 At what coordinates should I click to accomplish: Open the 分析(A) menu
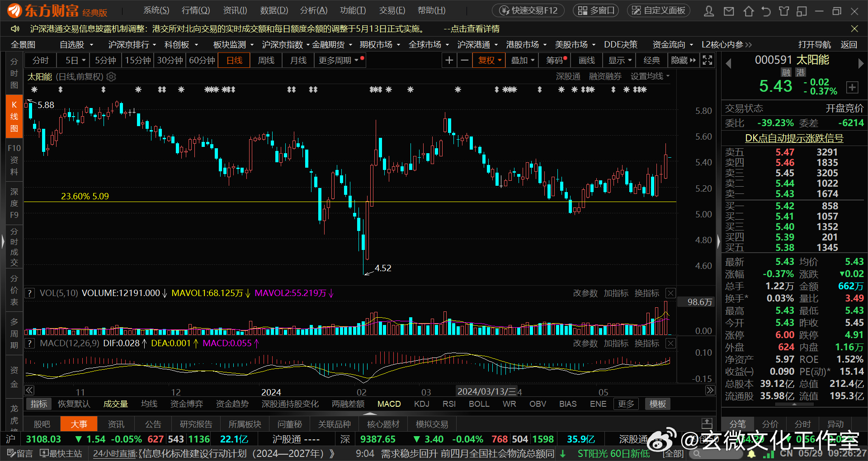click(x=313, y=10)
